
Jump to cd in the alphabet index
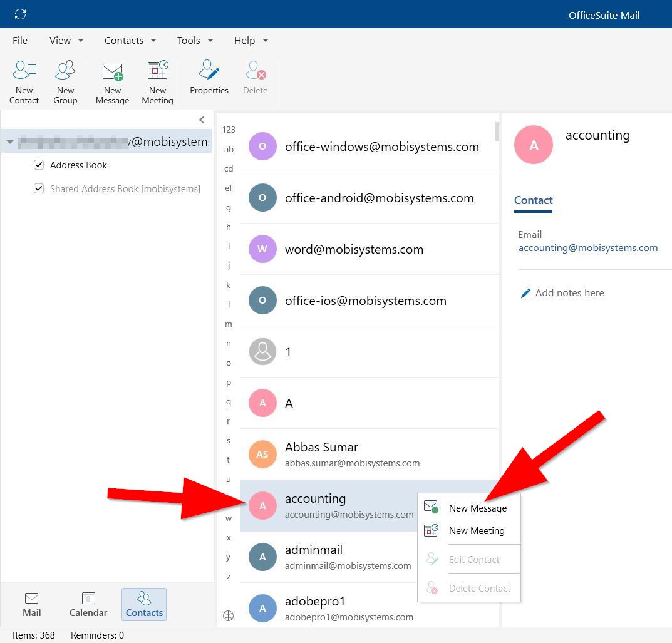[x=229, y=168]
